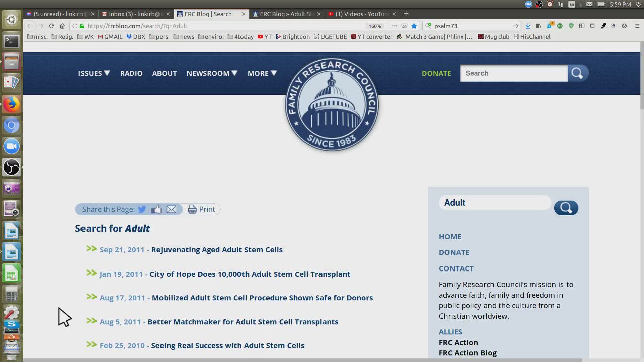Click the header Search text field
644x362 pixels.
pos(514,73)
